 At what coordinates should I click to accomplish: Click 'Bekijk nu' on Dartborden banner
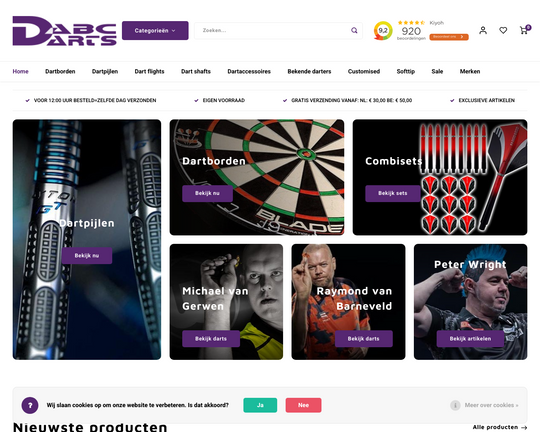[x=207, y=193]
